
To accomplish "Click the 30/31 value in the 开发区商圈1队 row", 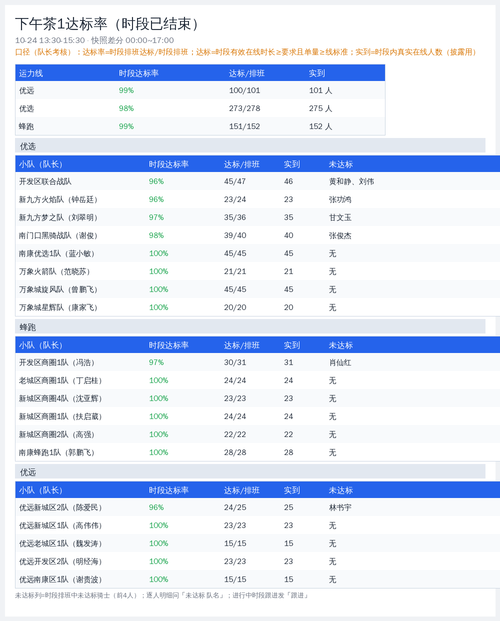I will (235, 362).
